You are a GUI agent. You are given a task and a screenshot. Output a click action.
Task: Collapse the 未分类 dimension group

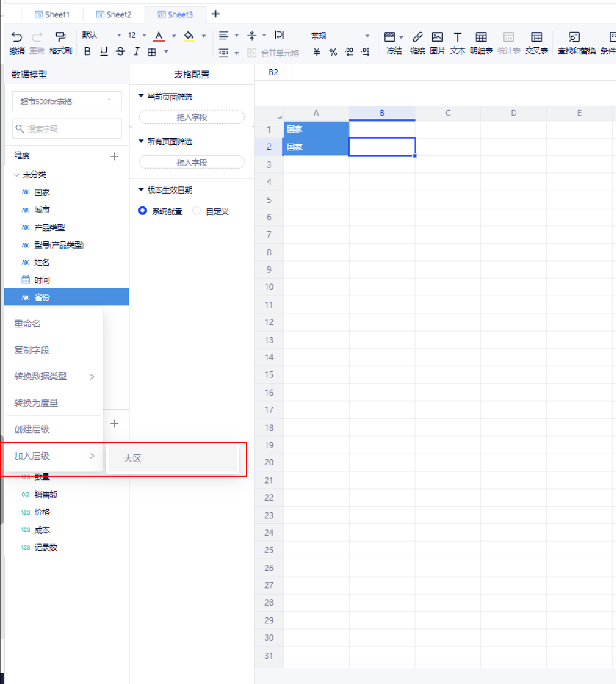point(17,175)
